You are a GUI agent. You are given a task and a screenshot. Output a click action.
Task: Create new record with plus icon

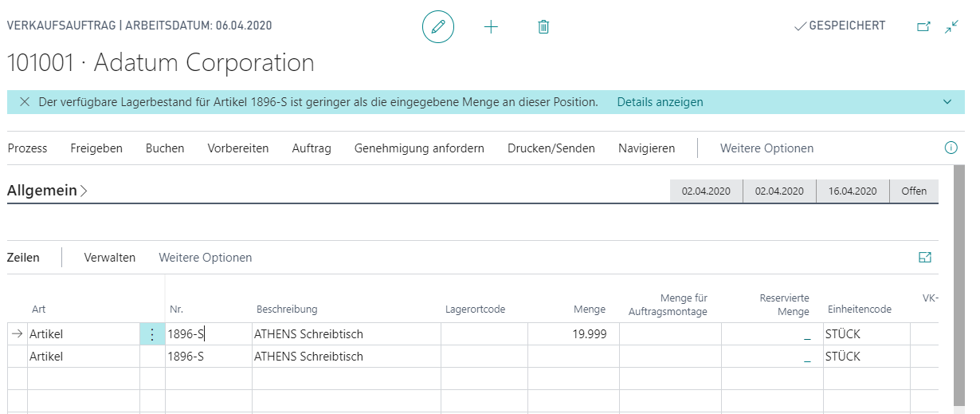[x=491, y=26]
